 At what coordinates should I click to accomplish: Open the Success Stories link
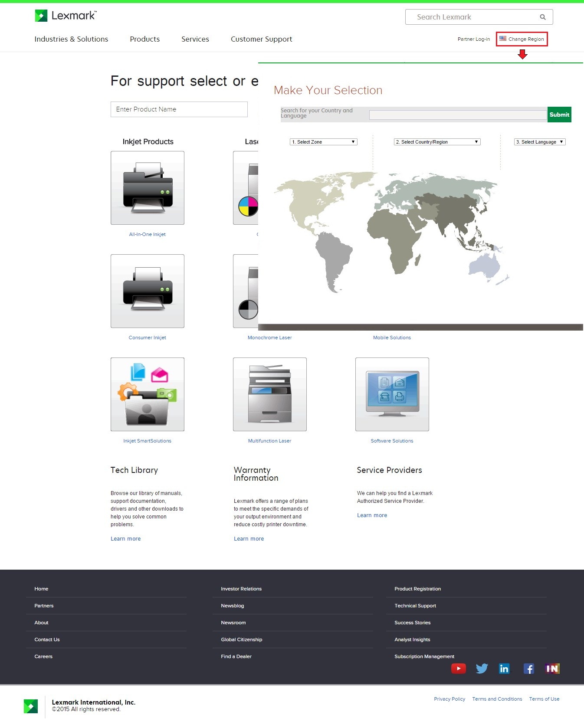[x=413, y=623]
